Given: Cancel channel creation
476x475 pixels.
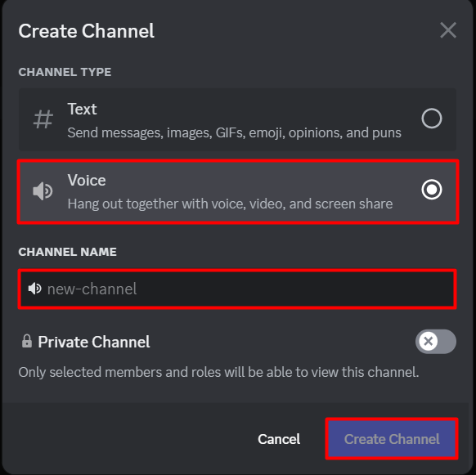Looking at the screenshot, I should point(279,439).
